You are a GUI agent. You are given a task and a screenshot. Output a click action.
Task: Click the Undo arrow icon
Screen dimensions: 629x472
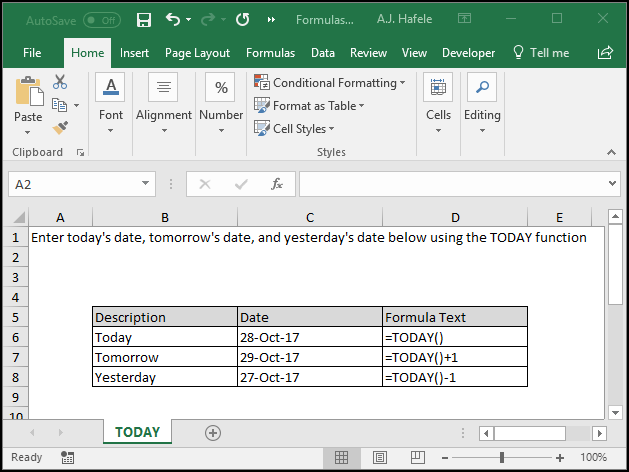click(173, 19)
